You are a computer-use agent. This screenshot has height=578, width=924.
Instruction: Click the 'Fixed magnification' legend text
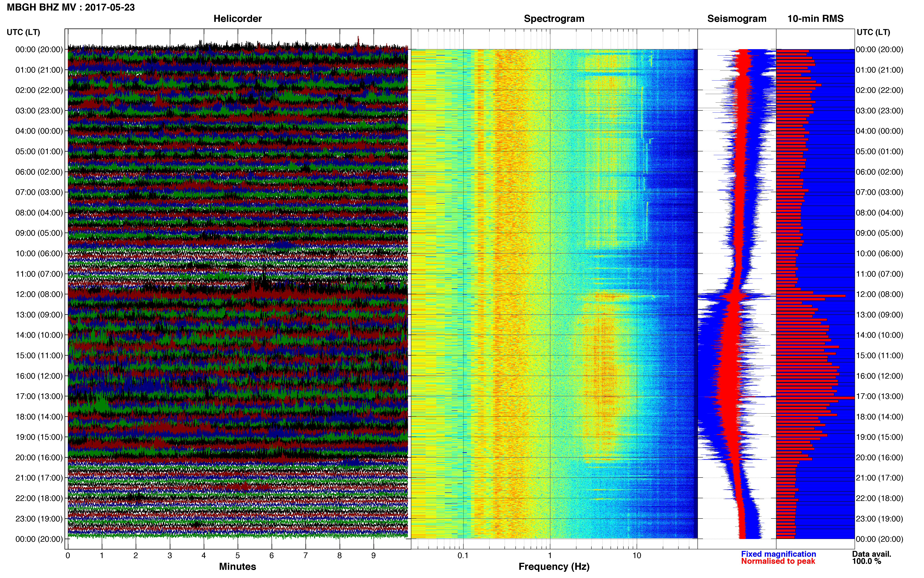pyautogui.click(x=778, y=554)
